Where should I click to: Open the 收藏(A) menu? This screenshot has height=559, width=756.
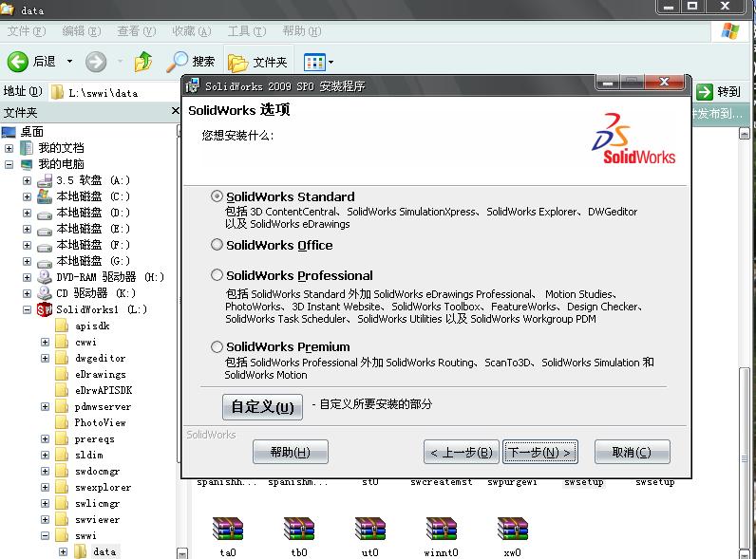point(192,31)
